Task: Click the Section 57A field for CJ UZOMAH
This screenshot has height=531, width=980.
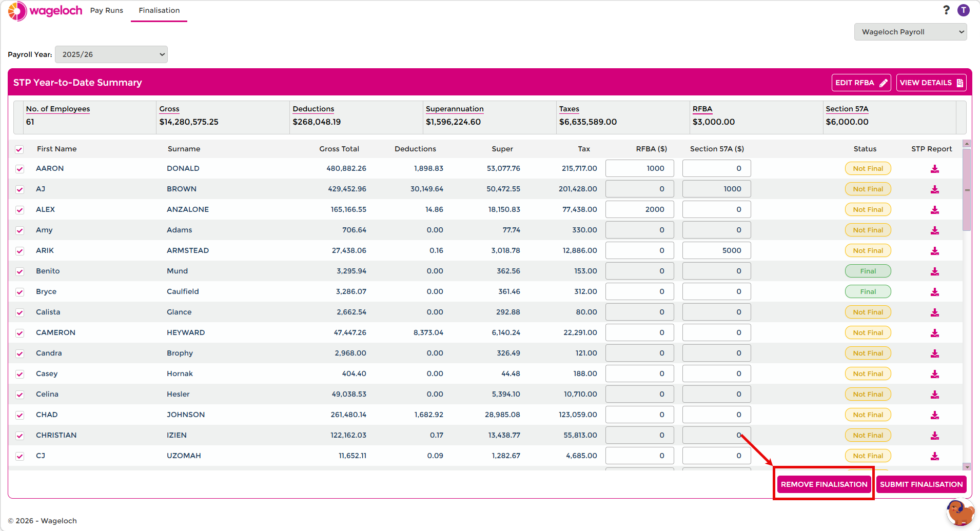Action: click(x=717, y=456)
